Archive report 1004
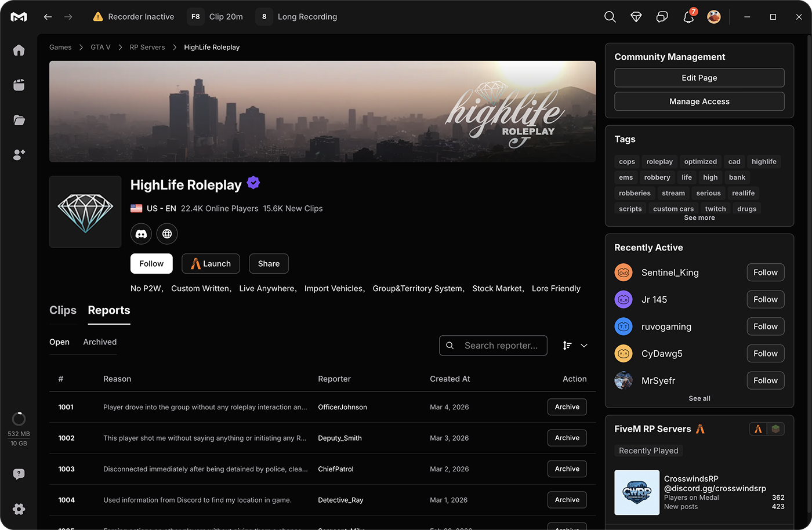Image resolution: width=812 pixels, height=530 pixels. tap(567, 500)
